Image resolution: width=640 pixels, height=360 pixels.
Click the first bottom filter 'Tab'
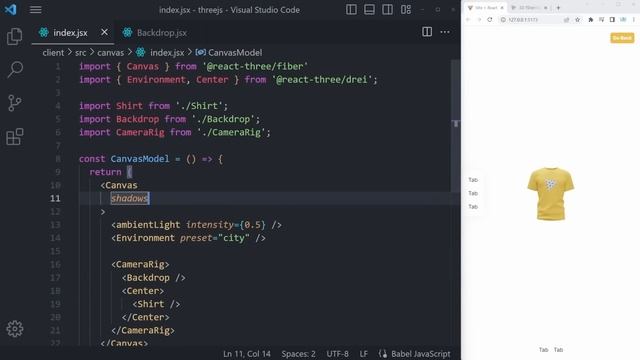(543, 350)
